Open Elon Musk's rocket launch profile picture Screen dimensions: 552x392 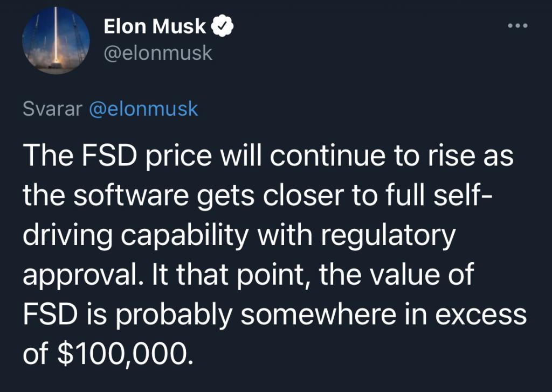56,40
